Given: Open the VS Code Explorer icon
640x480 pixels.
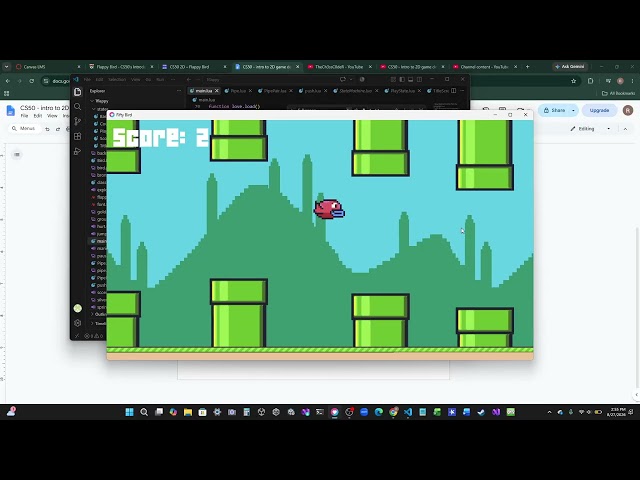Looking at the screenshot, I should coord(78,92).
